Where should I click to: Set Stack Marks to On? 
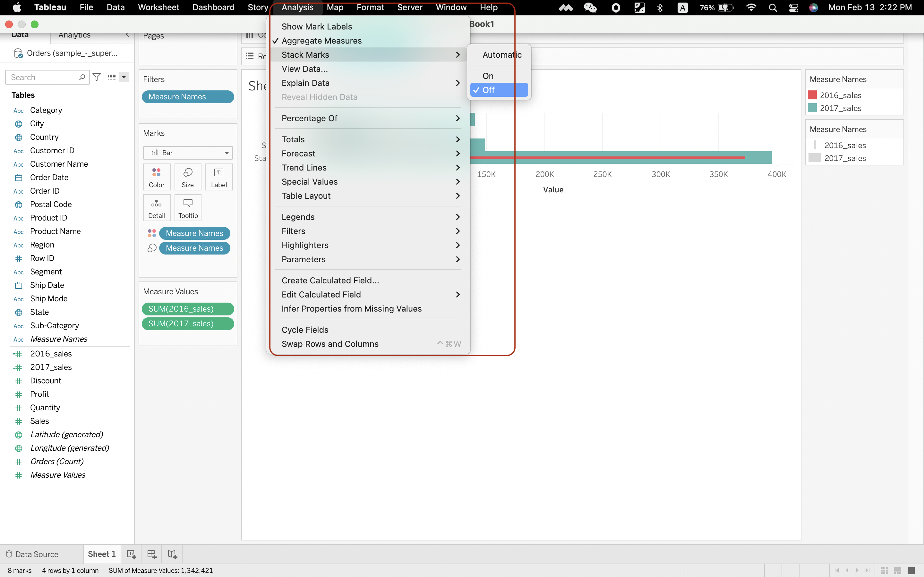click(488, 76)
